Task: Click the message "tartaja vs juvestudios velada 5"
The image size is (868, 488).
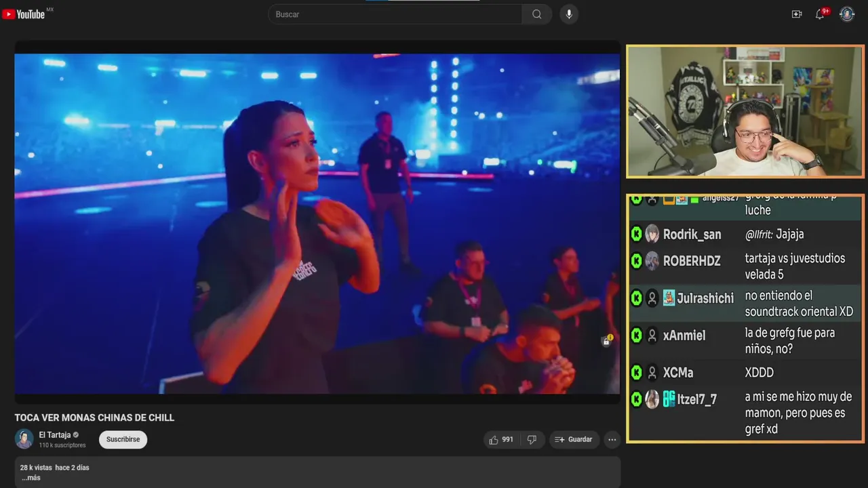Action: (795, 266)
